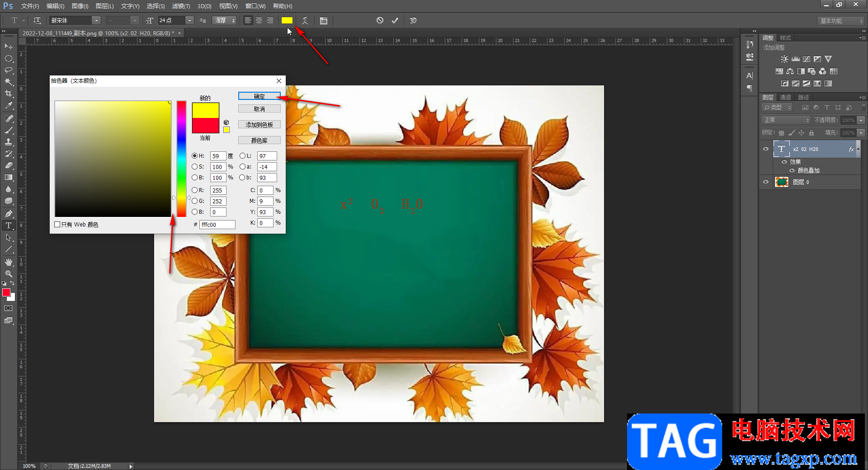Select the Horizontal Type tool
The height and width of the screenshot is (470, 868).
point(9,226)
